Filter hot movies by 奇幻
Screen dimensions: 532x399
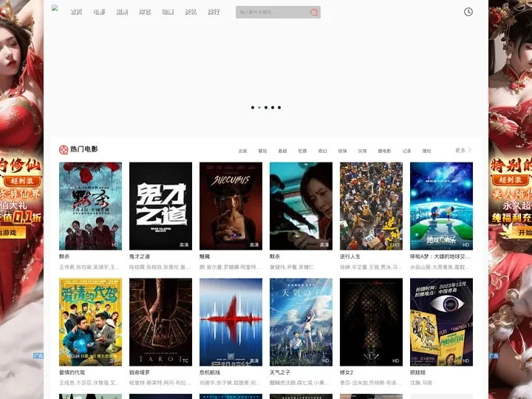point(322,151)
